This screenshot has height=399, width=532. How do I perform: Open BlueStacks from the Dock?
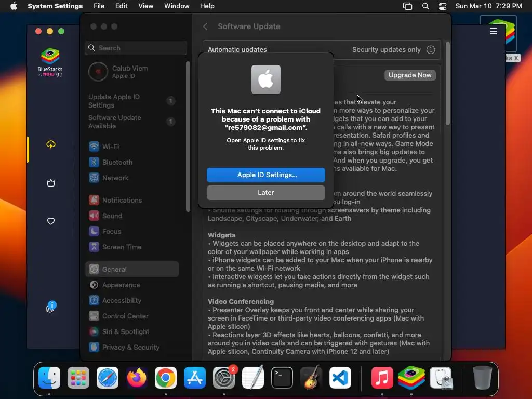[x=411, y=378]
